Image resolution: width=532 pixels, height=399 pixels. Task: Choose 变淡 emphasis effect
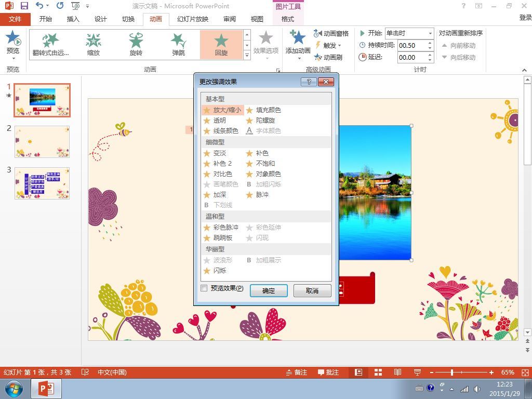tap(215, 153)
